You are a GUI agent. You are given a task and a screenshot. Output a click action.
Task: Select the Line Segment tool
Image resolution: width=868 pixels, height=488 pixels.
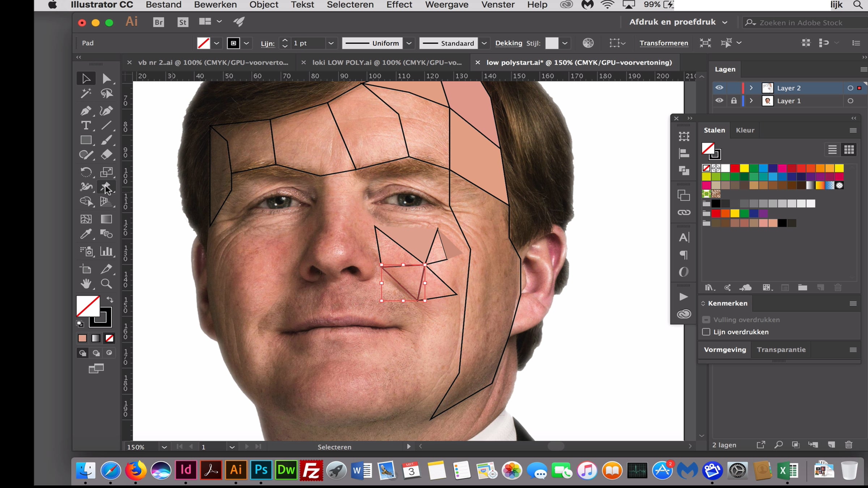tap(107, 125)
